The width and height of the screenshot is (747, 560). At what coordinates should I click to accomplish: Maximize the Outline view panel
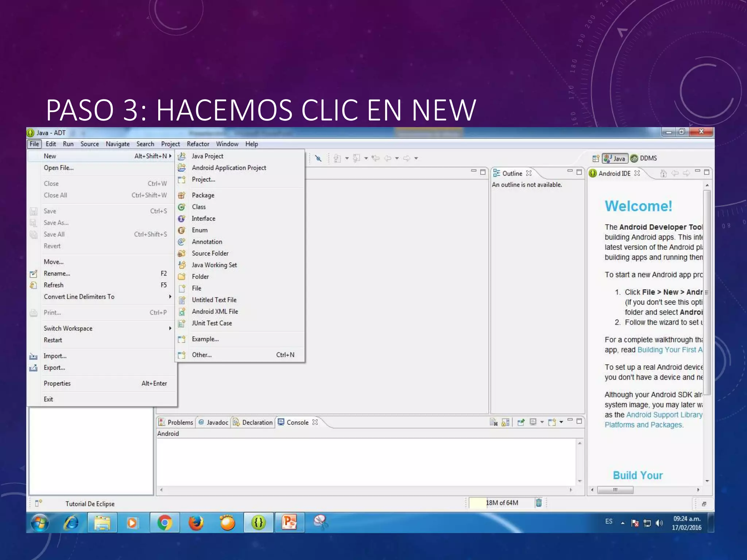(579, 172)
